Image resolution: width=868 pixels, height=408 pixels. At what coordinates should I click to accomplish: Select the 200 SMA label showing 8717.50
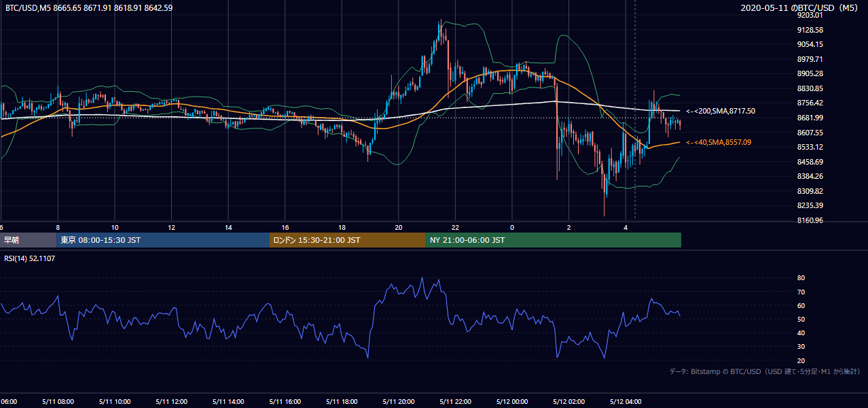[721, 111]
